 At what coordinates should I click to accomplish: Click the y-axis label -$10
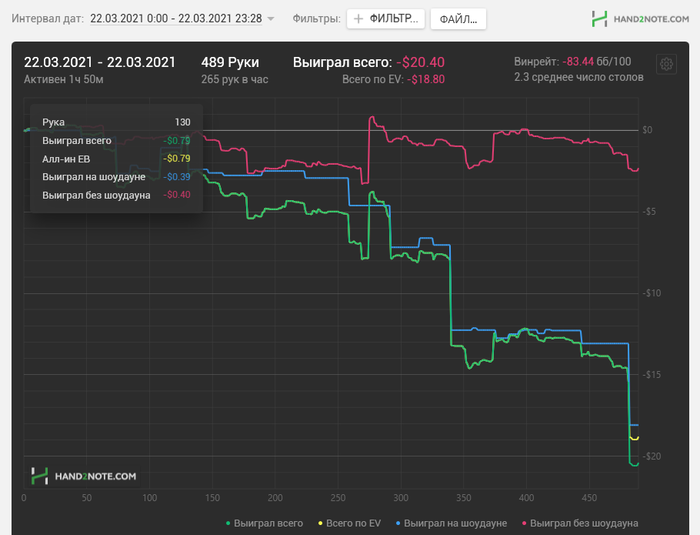tap(651, 293)
